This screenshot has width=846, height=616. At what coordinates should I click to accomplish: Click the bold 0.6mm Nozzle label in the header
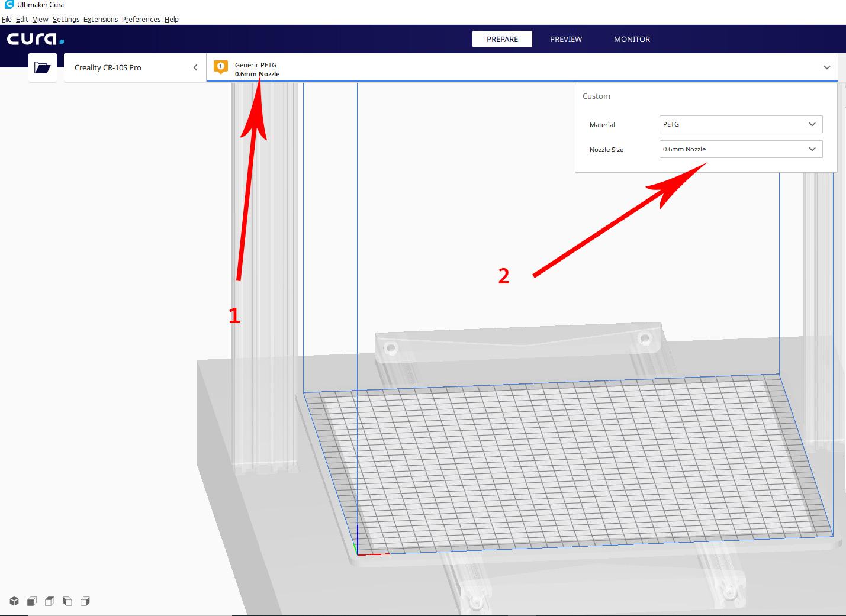pos(257,74)
